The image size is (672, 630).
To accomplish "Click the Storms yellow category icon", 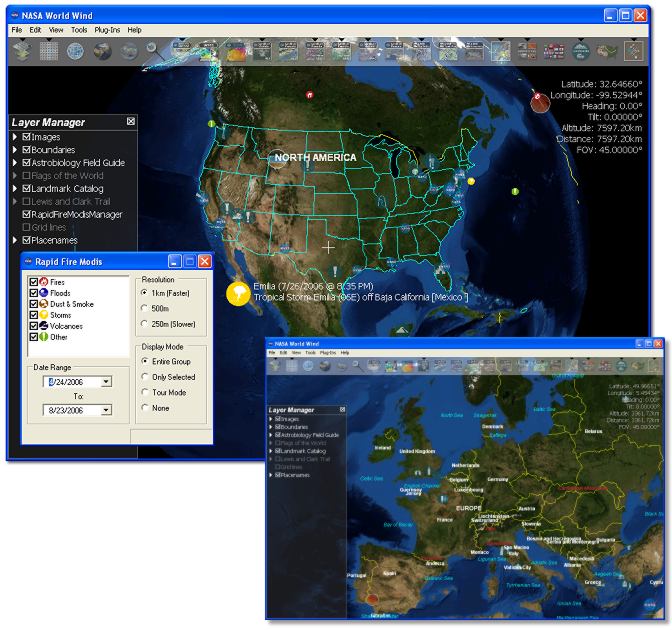I will 44,315.
